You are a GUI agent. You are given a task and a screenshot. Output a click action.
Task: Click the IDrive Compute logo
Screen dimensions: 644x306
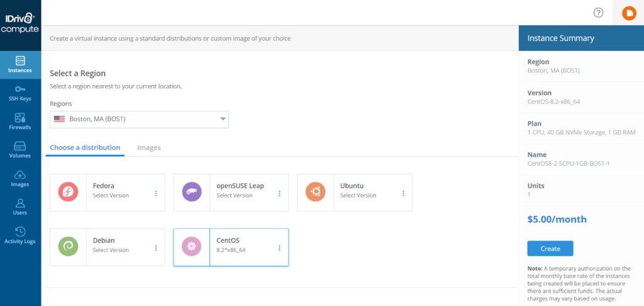click(19, 23)
